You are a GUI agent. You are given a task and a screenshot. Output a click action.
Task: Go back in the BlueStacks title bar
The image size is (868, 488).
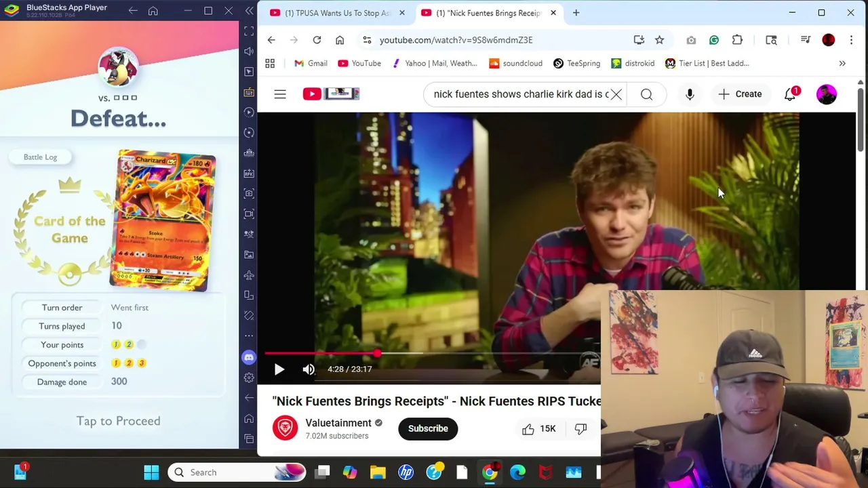click(133, 11)
